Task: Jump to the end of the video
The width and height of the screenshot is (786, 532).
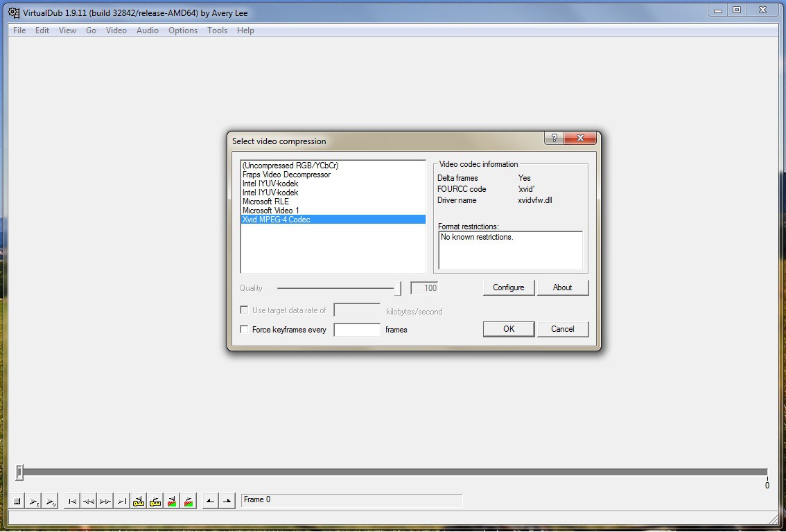Action: (x=122, y=501)
